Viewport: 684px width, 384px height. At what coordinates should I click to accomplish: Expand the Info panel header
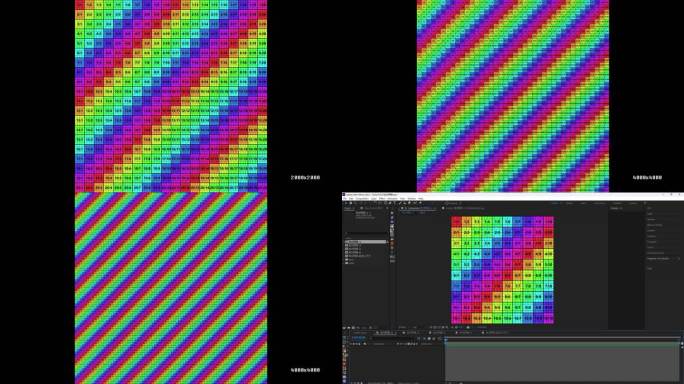pyautogui.click(x=650, y=208)
